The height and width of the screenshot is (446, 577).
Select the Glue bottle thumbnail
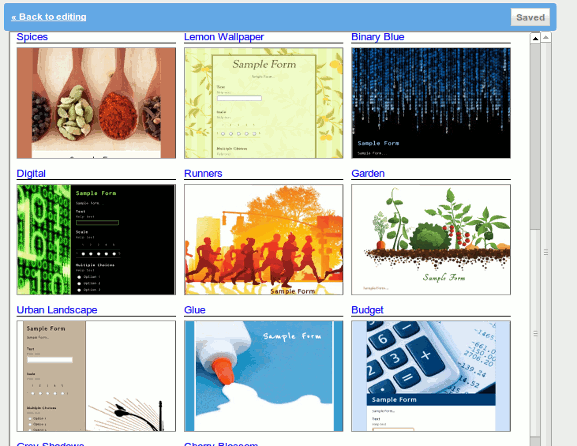(263, 376)
